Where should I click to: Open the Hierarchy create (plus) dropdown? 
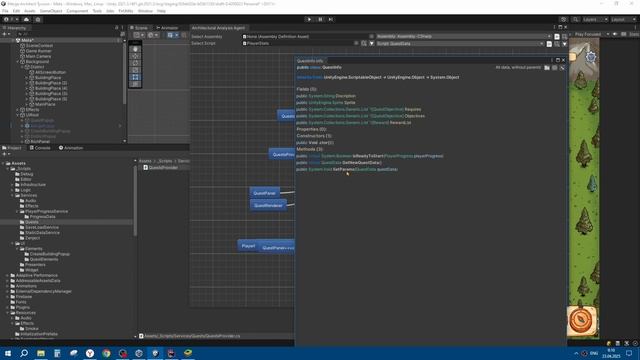point(6,34)
